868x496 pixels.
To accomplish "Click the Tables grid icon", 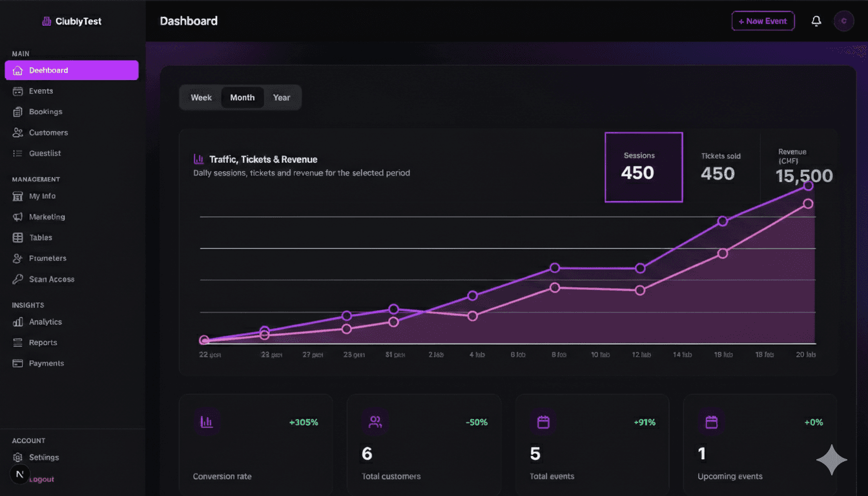I will (x=17, y=237).
